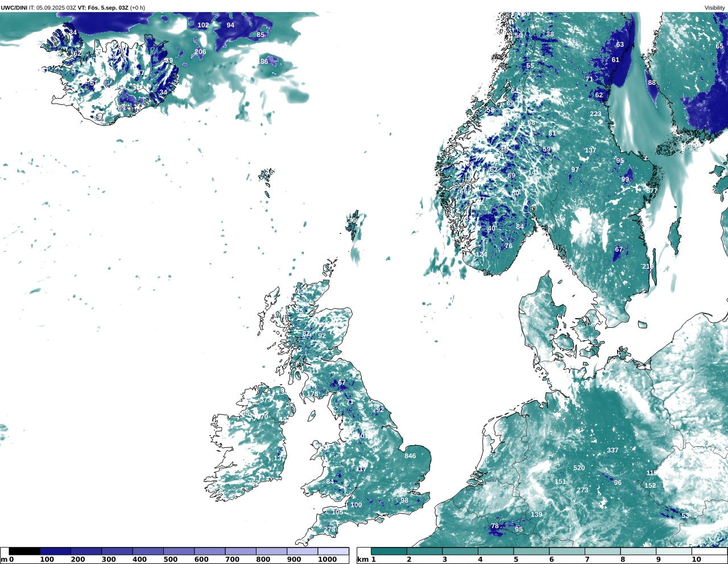Click the '1000' label in the metre legend
Viewport: 728px width, 564px height.
click(x=327, y=559)
